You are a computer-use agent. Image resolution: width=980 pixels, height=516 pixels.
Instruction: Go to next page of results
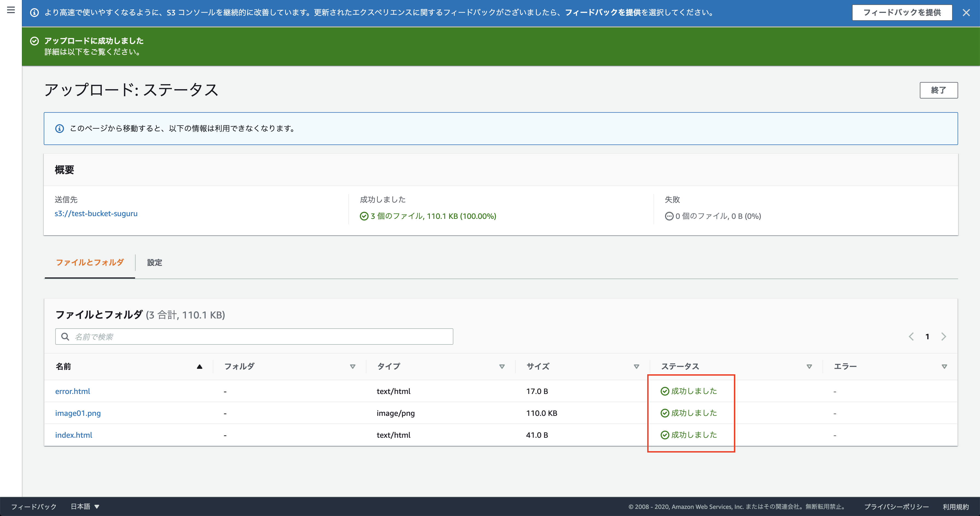click(x=943, y=337)
